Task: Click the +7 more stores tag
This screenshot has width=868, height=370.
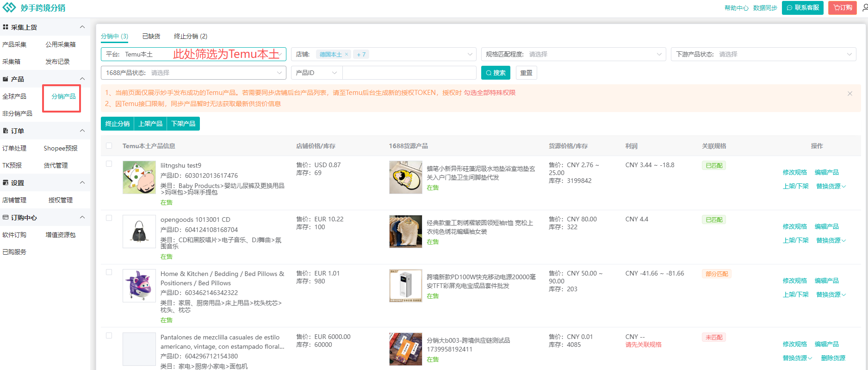Action: pyautogui.click(x=361, y=54)
